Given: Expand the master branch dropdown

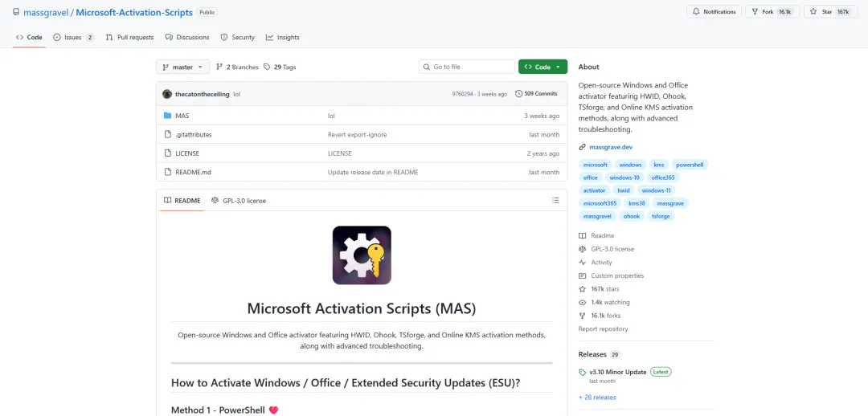Looking at the screenshot, I should point(183,67).
